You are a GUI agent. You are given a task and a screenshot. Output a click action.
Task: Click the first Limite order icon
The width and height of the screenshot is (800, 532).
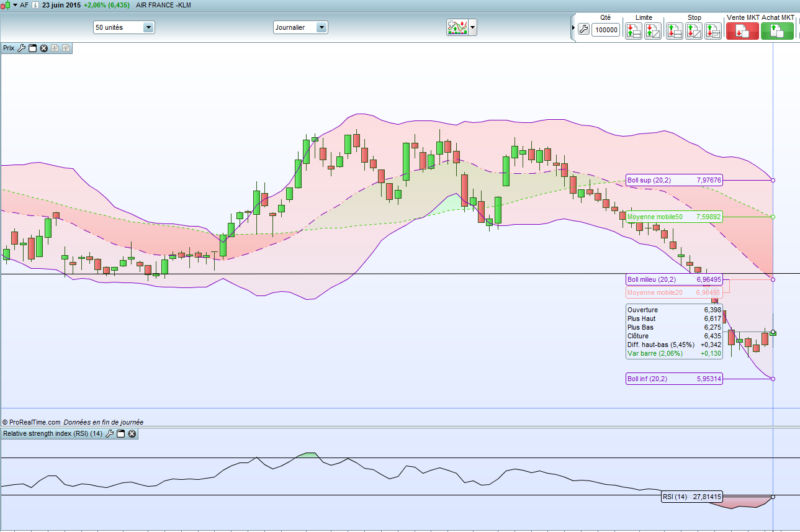pos(634,30)
